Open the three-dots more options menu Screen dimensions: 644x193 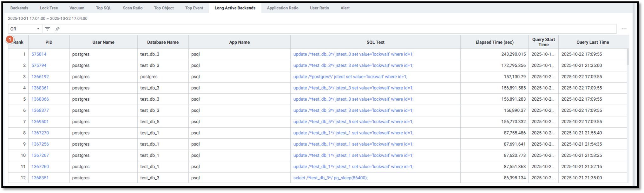624,29
